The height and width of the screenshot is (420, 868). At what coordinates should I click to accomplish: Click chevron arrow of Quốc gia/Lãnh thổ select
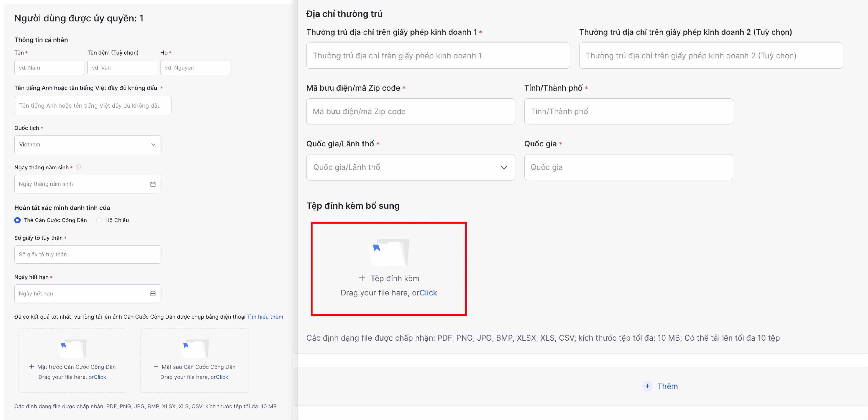click(x=504, y=168)
